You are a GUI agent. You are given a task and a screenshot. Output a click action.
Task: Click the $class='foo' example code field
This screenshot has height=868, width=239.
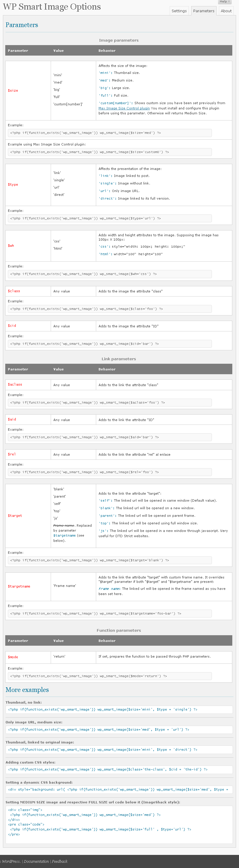coord(110,309)
